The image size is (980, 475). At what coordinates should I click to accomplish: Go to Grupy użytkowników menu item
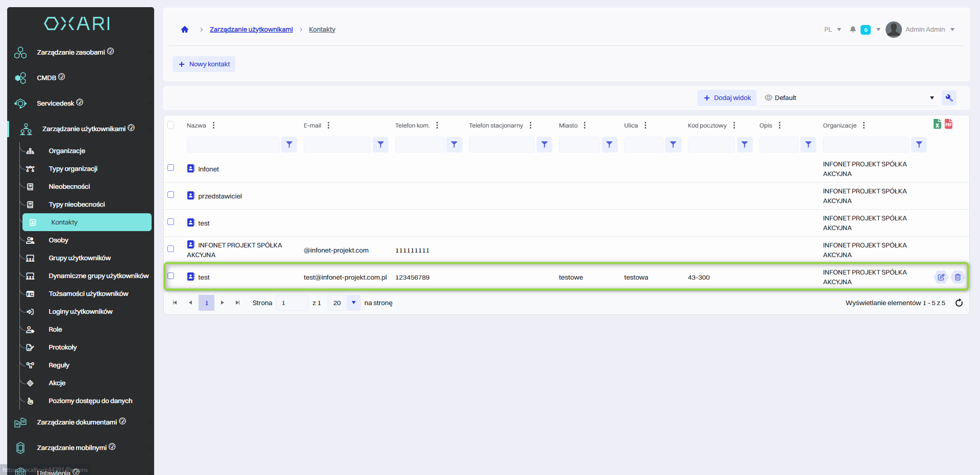(80, 258)
